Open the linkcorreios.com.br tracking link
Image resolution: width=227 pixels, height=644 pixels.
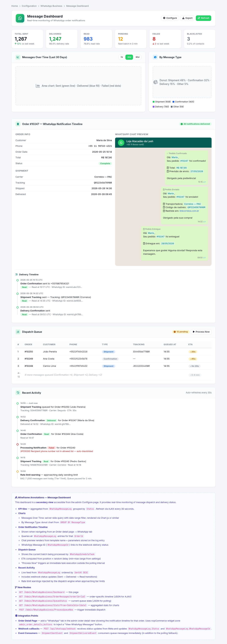tap(189, 211)
